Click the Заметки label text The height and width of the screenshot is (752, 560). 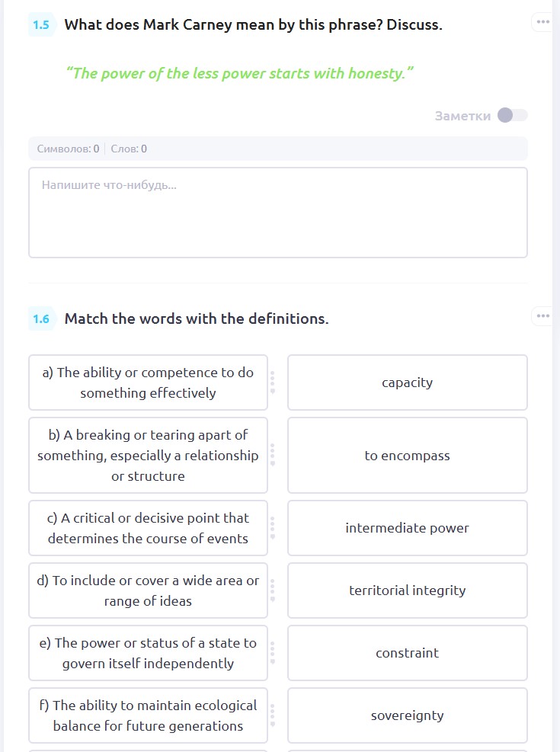[462, 116]
